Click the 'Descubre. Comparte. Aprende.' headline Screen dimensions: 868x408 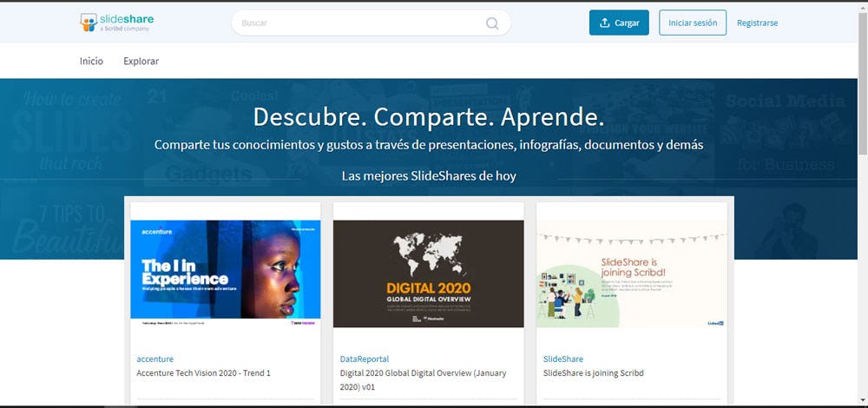[429, 117]
